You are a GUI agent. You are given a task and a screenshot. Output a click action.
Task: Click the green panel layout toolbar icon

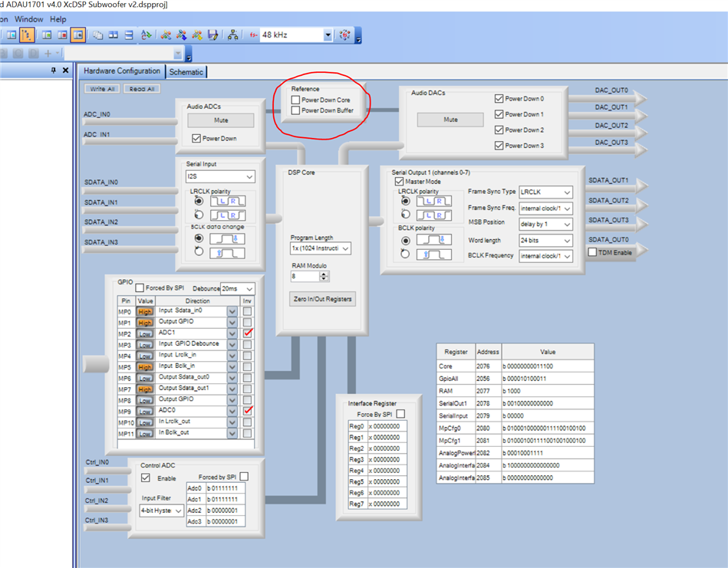[x=47, y=34]
